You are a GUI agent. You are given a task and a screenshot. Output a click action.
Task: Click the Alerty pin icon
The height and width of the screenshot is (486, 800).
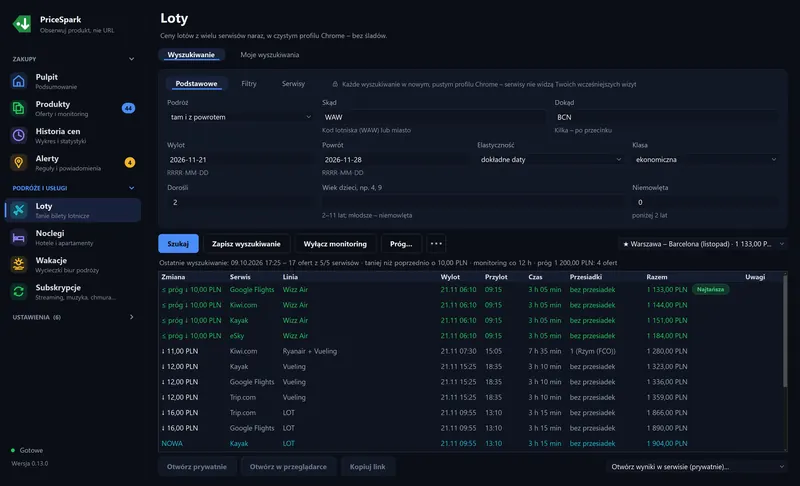[x=18, y=163]
